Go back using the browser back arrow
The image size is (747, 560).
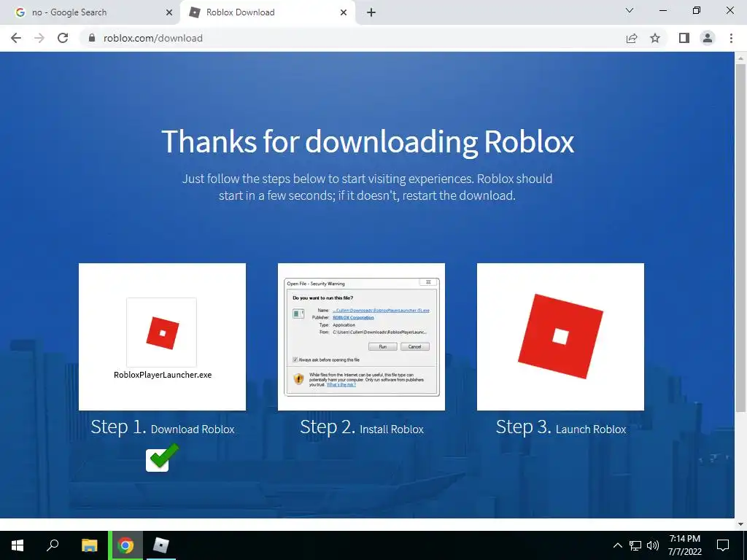coord(16,38)
